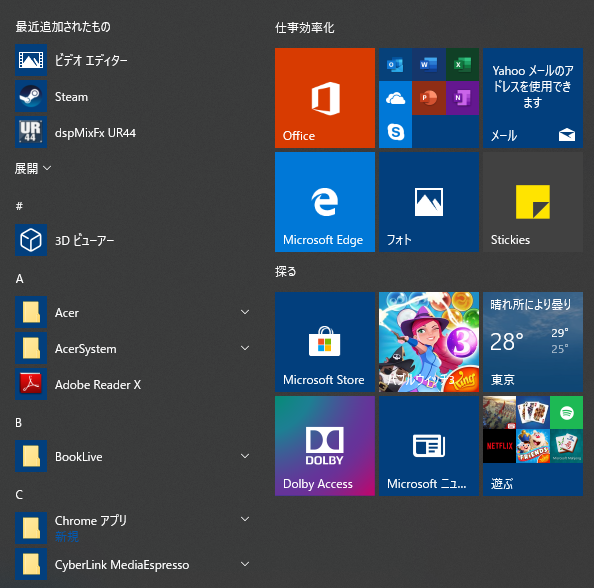The image size is (594, 588).
Task: Click the BookLive folder icon
Action: point(31,456)
